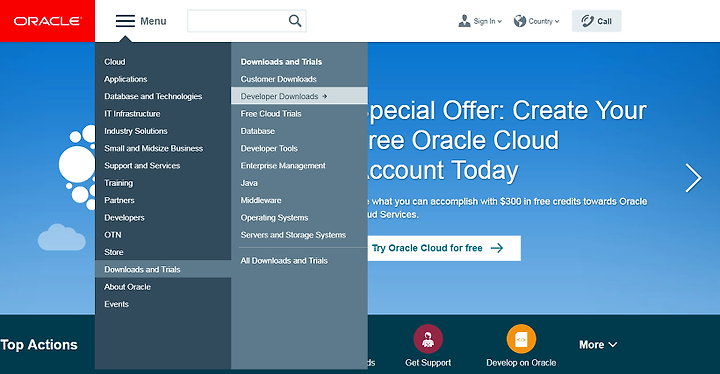The width and height of the screenshot is (720, 374).
Task: Open Support and Services menu item
Action: (x=142, y=165)
